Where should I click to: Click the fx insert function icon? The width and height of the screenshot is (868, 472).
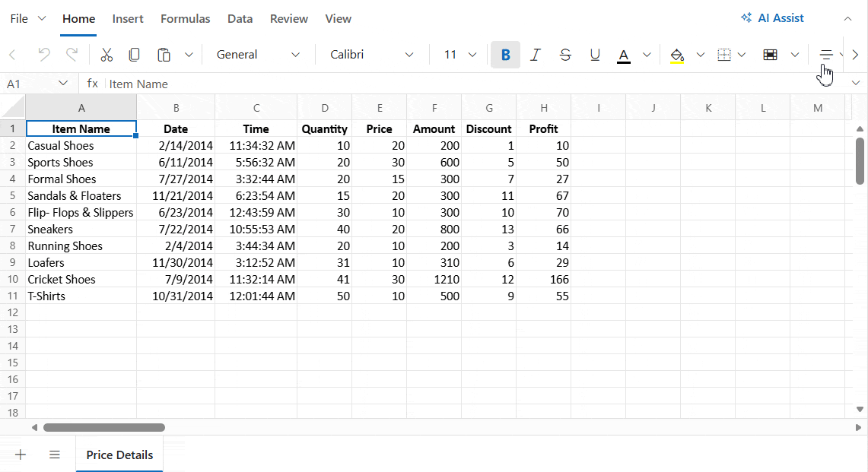coord(93,84)
